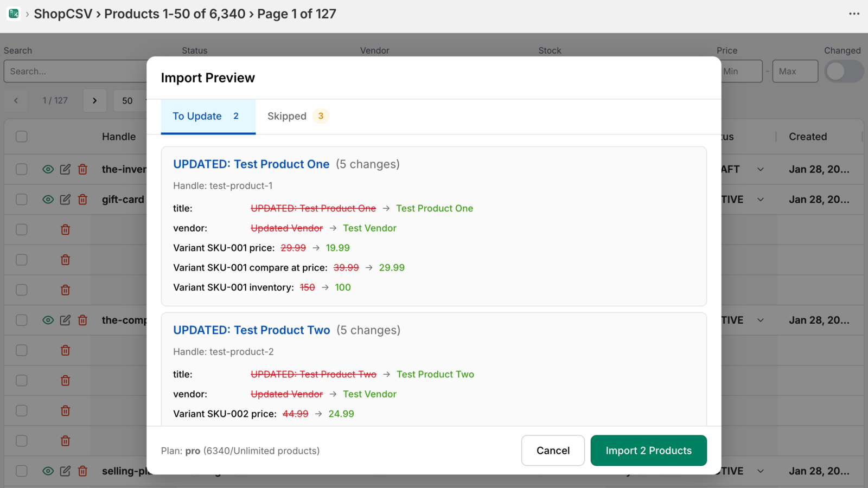Preview the-inventory product via eye icon
The width and height of the screenshot is (868, 488).
tap(48, 169)
